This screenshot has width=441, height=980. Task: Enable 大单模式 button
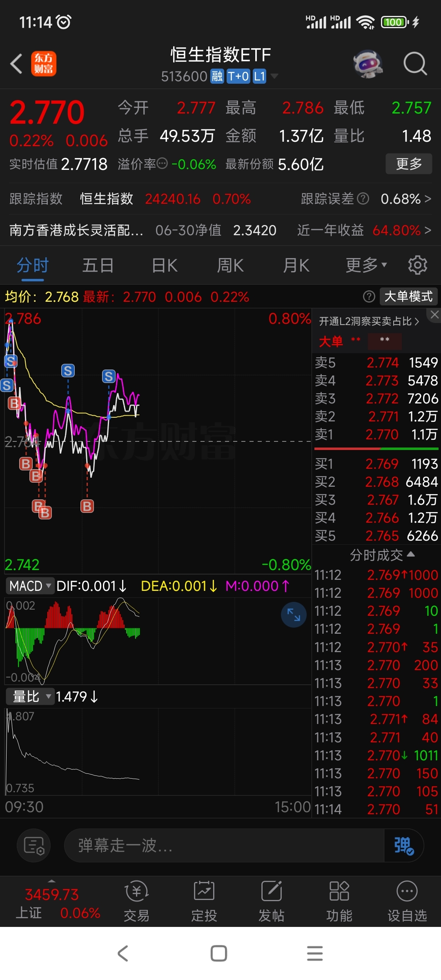pyautogui.click(x=409, y=296)
